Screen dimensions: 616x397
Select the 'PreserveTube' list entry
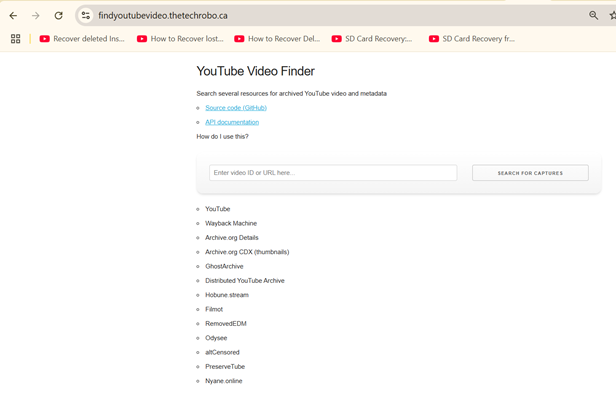(x=225, y=367)
